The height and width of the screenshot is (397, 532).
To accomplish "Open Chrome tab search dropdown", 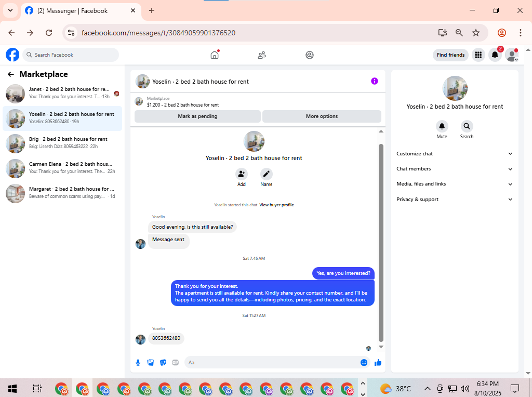I will tap(10, 10).
